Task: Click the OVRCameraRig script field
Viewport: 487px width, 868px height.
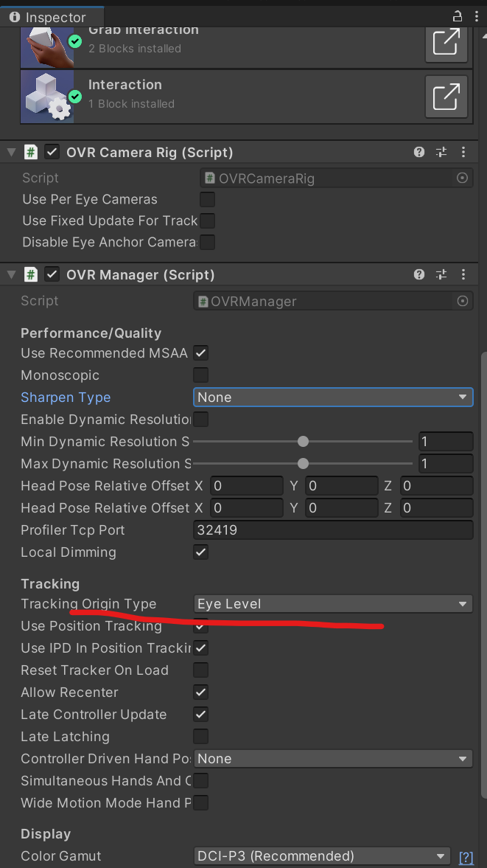Action: [336, 178]
